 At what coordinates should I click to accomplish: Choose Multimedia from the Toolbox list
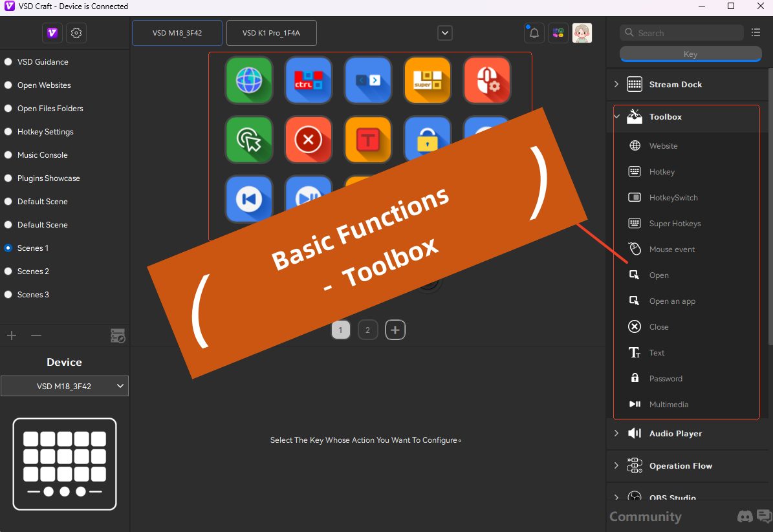tap(668, 405)
